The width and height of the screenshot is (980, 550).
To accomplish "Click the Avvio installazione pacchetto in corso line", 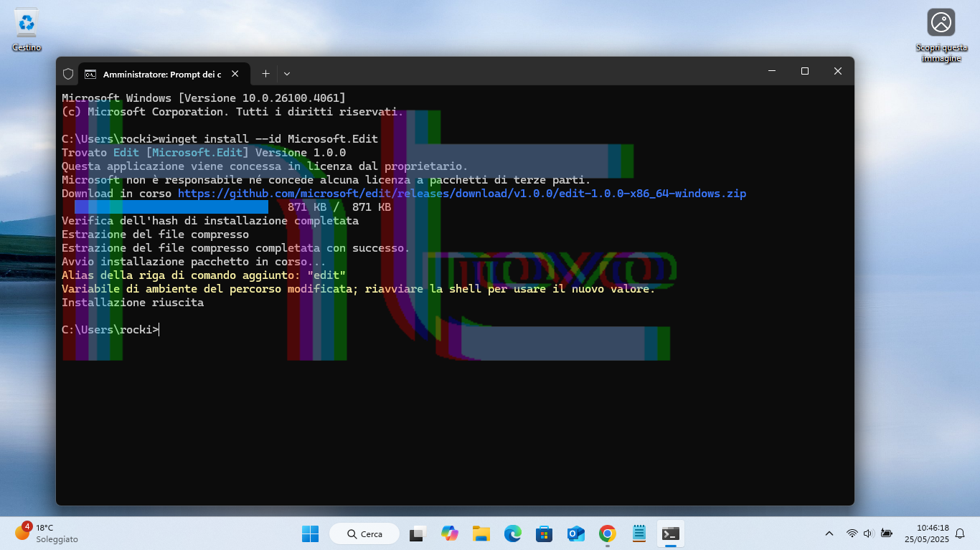I will coord(194,262).
